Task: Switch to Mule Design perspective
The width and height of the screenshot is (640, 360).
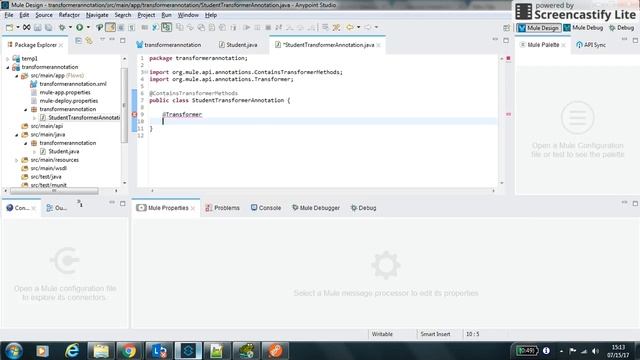Action: 539,28
